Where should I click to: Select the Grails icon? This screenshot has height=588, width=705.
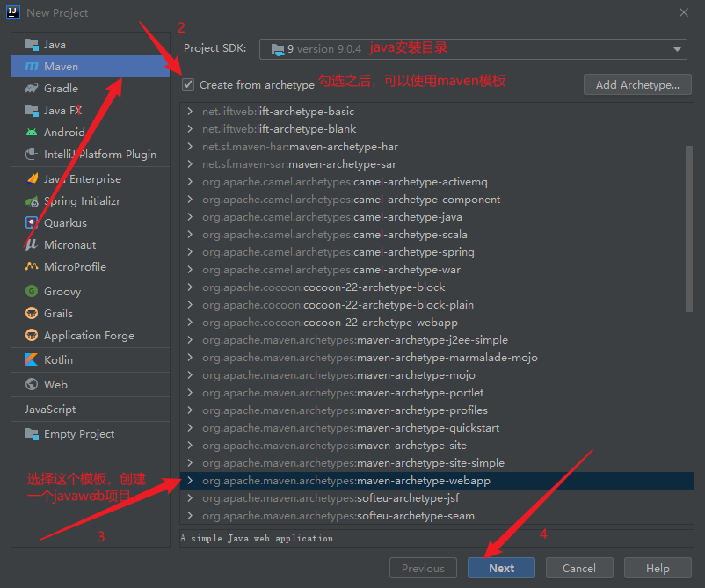point(32,313)
